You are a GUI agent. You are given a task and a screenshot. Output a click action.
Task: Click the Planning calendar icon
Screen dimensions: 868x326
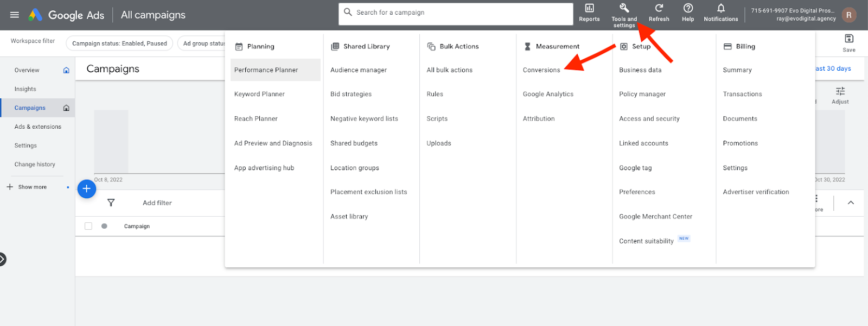[x=239, y=47]
